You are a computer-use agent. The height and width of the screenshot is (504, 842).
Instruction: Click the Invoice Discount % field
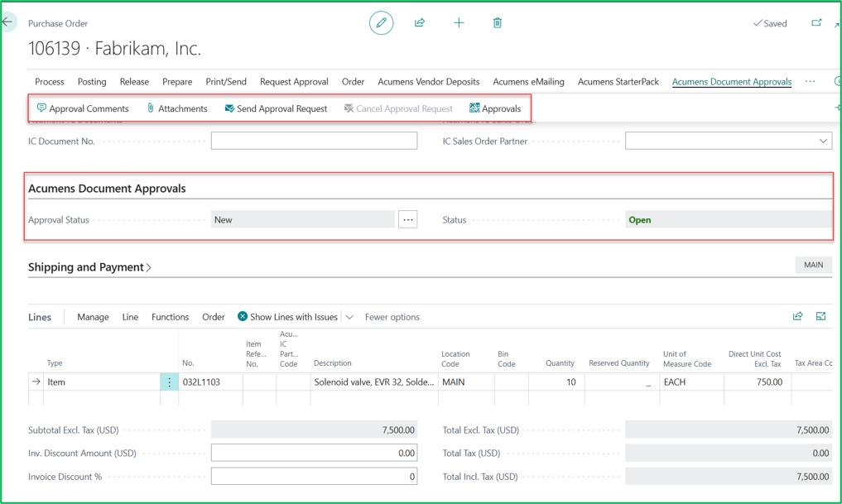314,476
